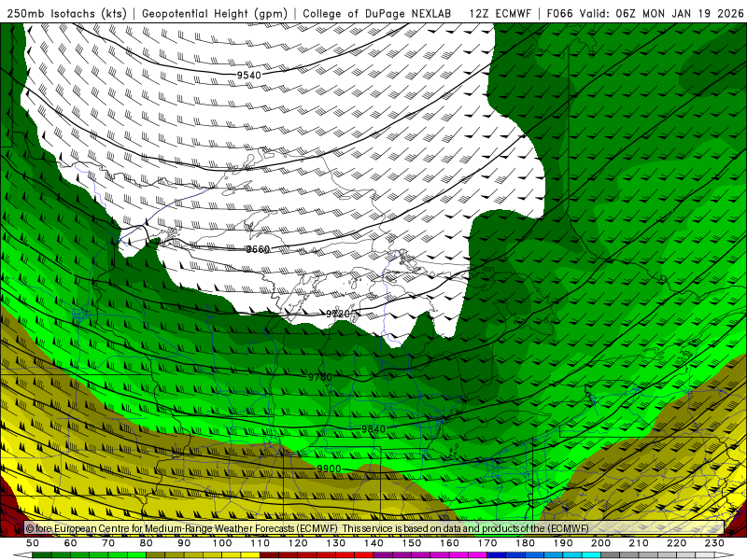Click the '250mb Isotachs (kts)' title text
Viewport: 747px width, 560px height.
tap(67, 13)
